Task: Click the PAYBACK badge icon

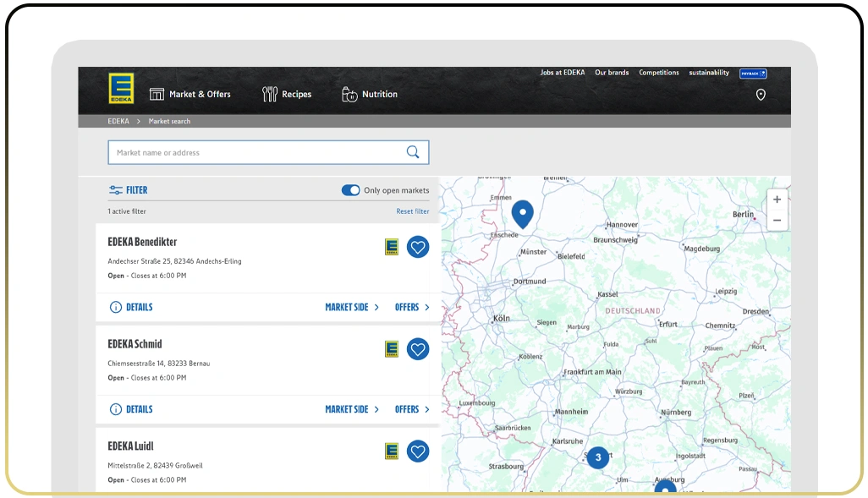Action: (752, 74)
